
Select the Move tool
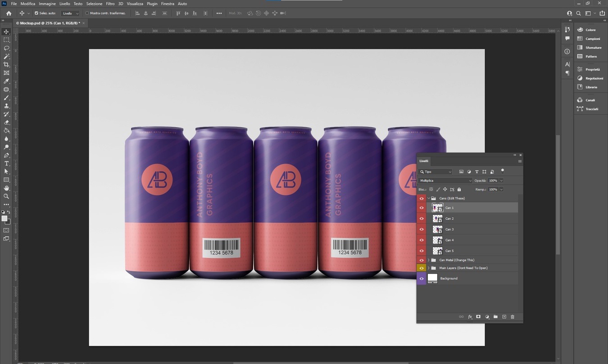pyautogui.click(x=6, y=32)
